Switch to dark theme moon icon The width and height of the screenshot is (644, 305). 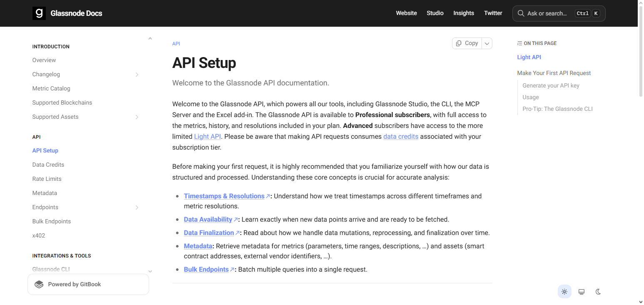pos(598,292)
